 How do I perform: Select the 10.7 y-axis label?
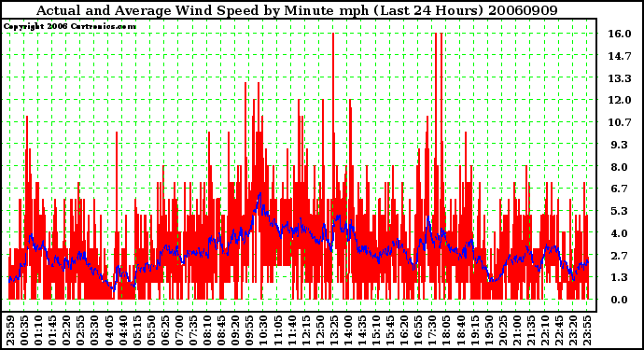(620, 122)
